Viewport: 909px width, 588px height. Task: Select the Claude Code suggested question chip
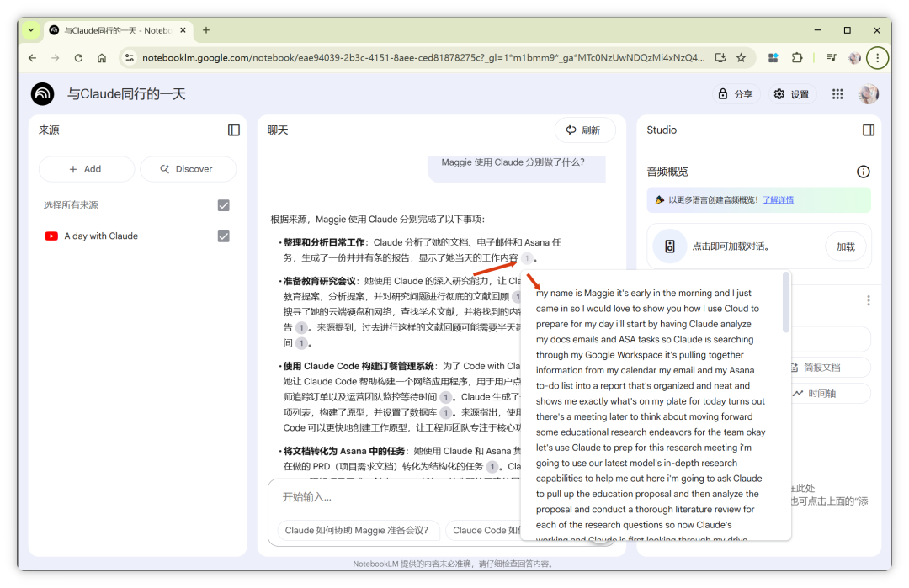click(x=483, y=530)
